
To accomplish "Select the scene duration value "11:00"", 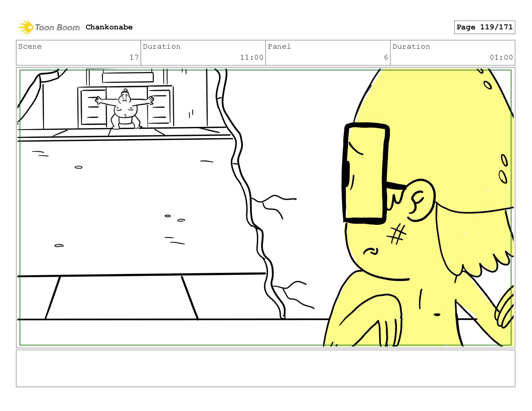I will [251, 57].
